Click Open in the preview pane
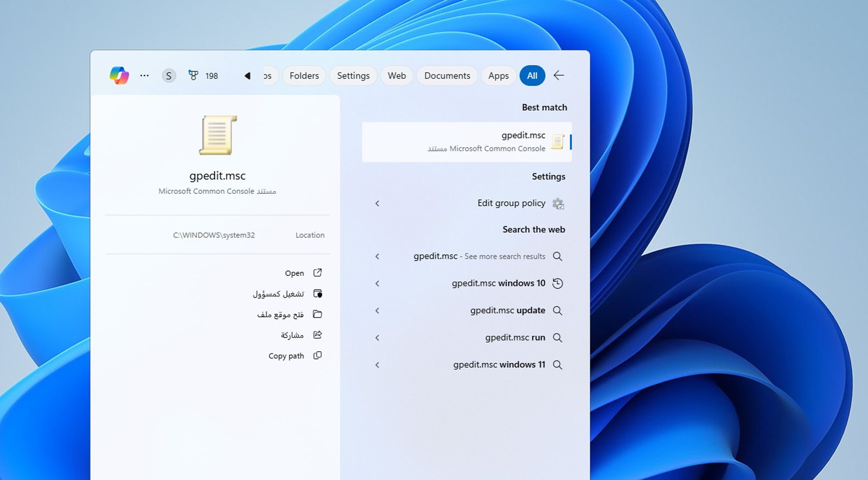Viewport: 868px width, 480px height. 295,273
